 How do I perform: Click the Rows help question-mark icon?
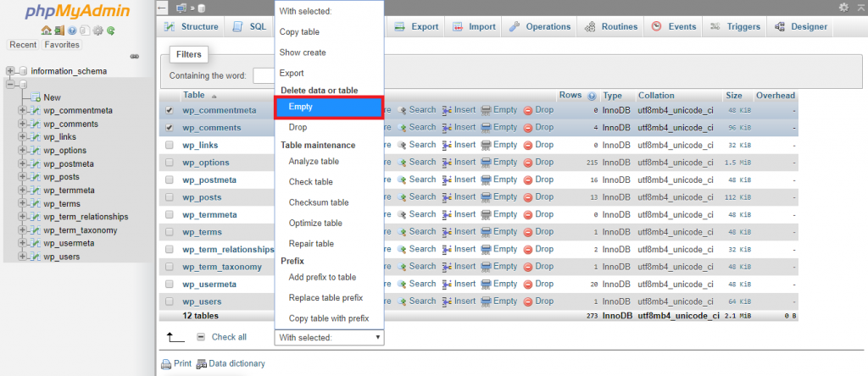pyautogui.click(x=592, y=96)
